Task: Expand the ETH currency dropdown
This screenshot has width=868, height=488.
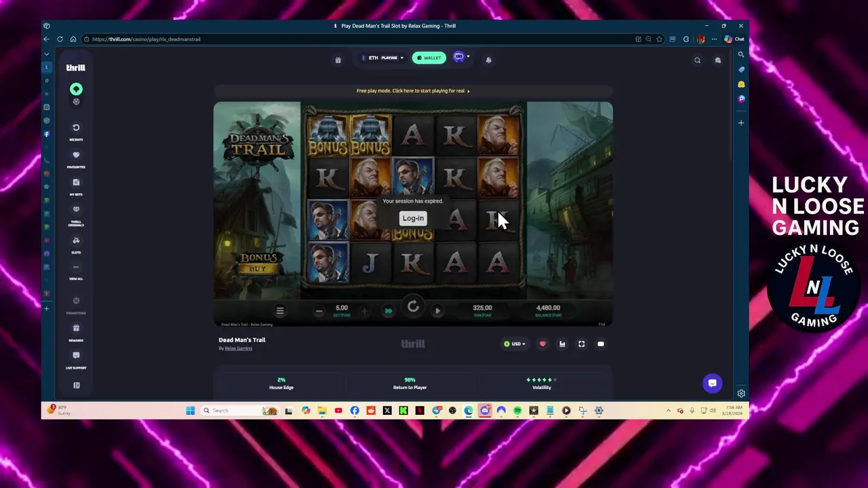Action: (382, 58)
